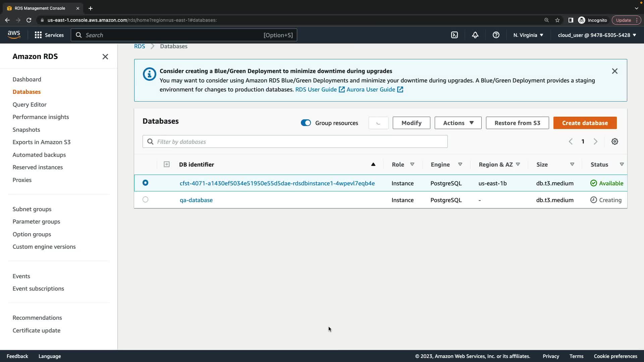Open the help question mark icon

(x=496, y=35)
